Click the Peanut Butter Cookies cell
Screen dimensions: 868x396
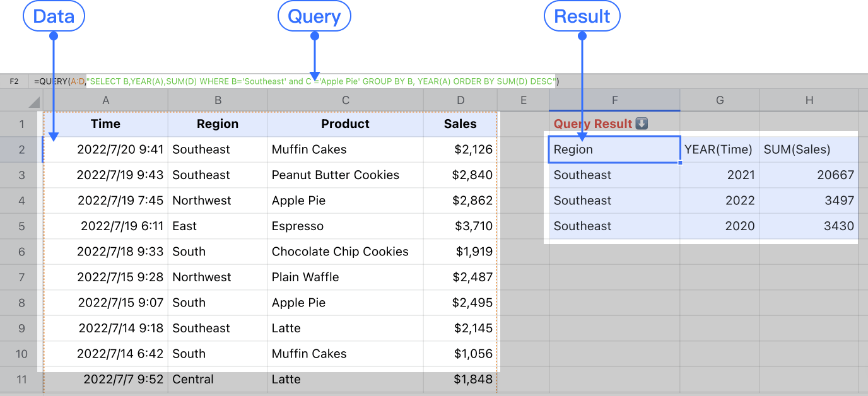(346, 175)
